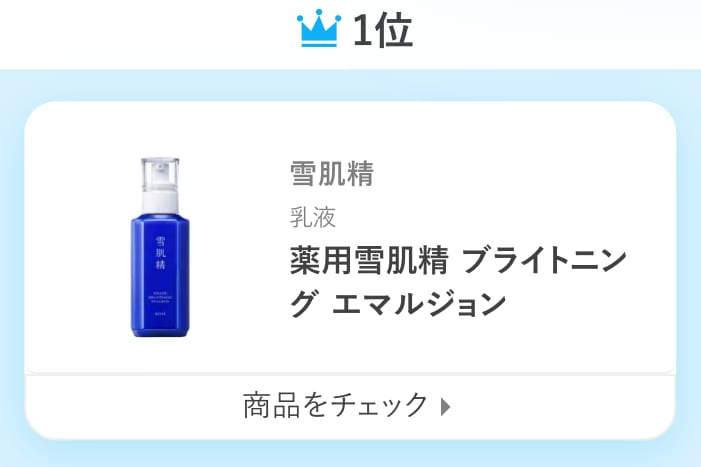
Task: Click the small English text on the bottle label
Action: pos(160,297)
